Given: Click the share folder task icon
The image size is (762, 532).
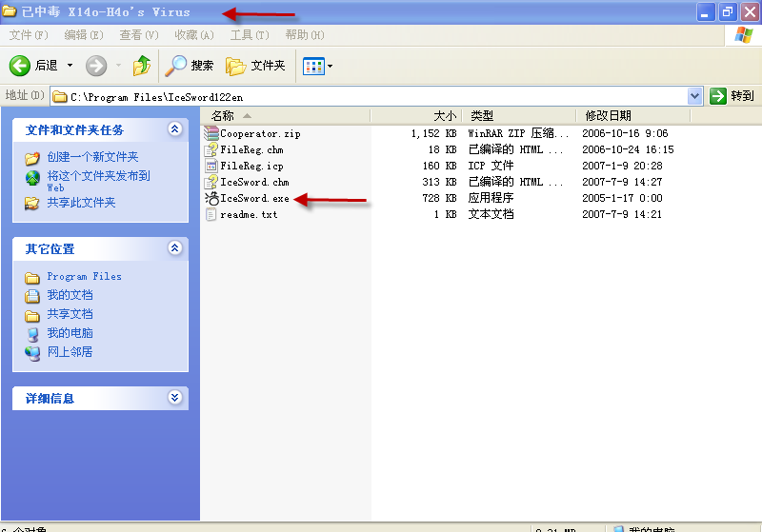Looking at the screenshot, I should [x=32, y=203].
